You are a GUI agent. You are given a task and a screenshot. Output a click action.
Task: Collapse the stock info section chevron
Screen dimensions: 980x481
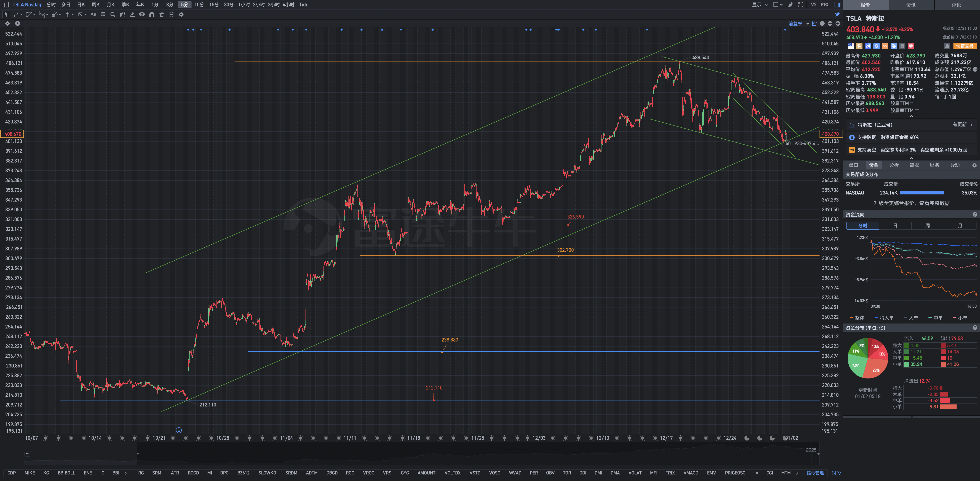(x=911, y=117)
